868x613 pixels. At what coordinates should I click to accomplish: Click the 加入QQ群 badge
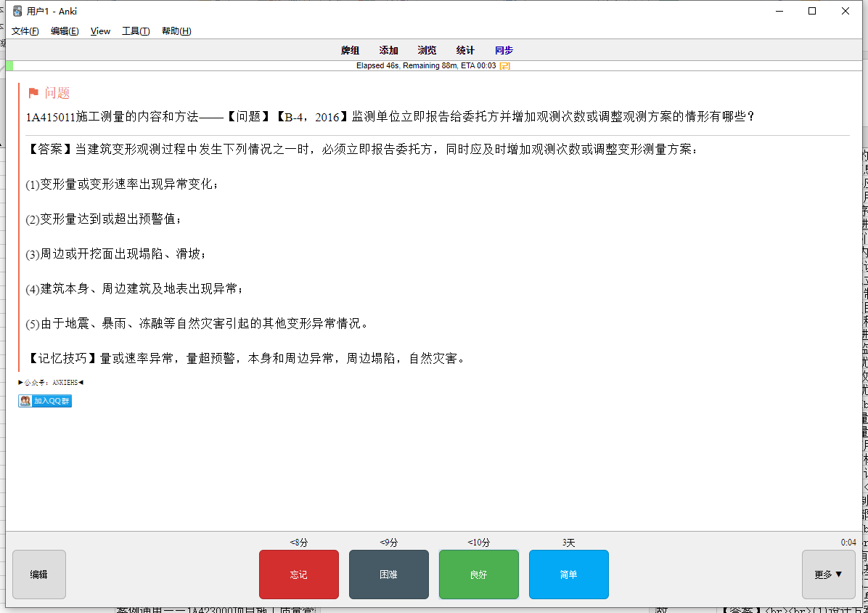(45, 401)
